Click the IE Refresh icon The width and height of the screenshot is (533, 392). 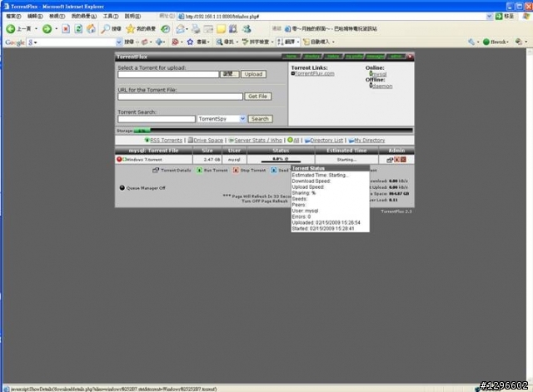[78, 29]
